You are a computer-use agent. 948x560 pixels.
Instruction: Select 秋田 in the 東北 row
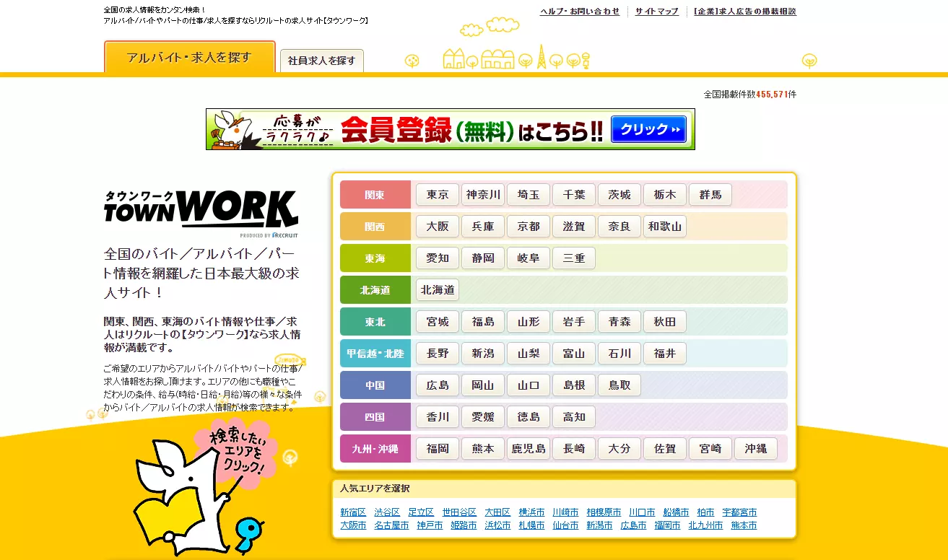tap(665, 322)
